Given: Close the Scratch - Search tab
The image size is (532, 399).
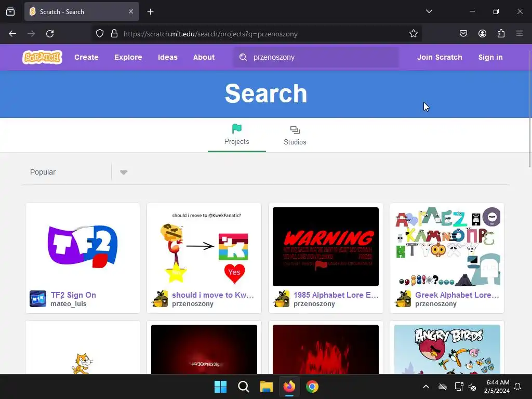Looking at the screenshot, I should tap(131, 11).
